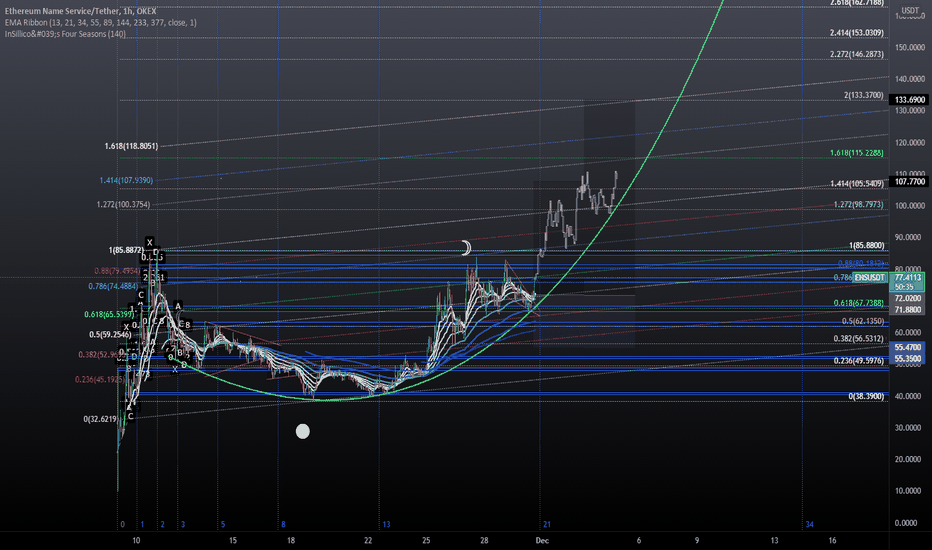932x550 pixels.
Task: Select the 0.786(74.4884) label
Action: tap(113, 286)
